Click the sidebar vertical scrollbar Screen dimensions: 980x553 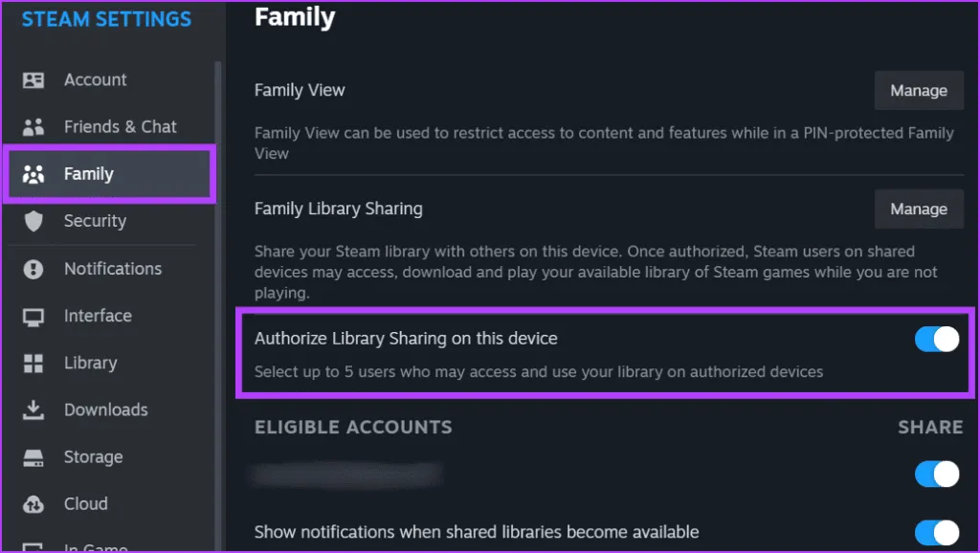[218, 287]
